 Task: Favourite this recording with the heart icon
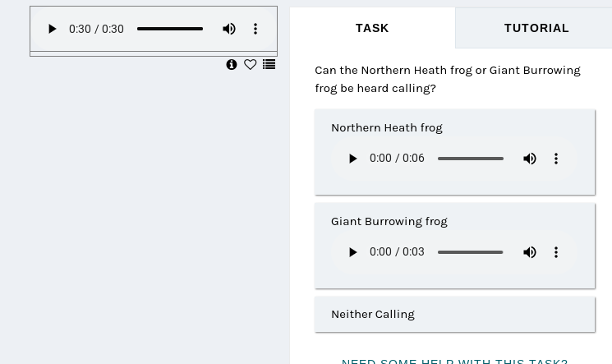(x=251, y=64)
